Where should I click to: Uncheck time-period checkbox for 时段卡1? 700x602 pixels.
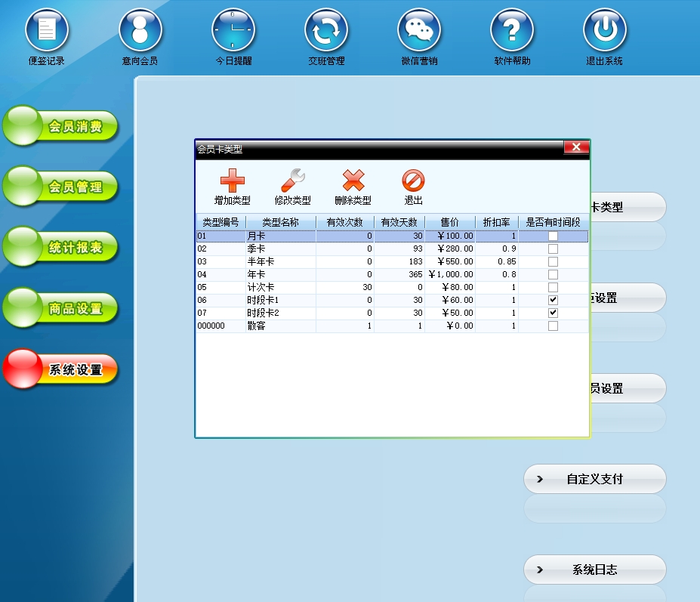[x=553, y=301]
